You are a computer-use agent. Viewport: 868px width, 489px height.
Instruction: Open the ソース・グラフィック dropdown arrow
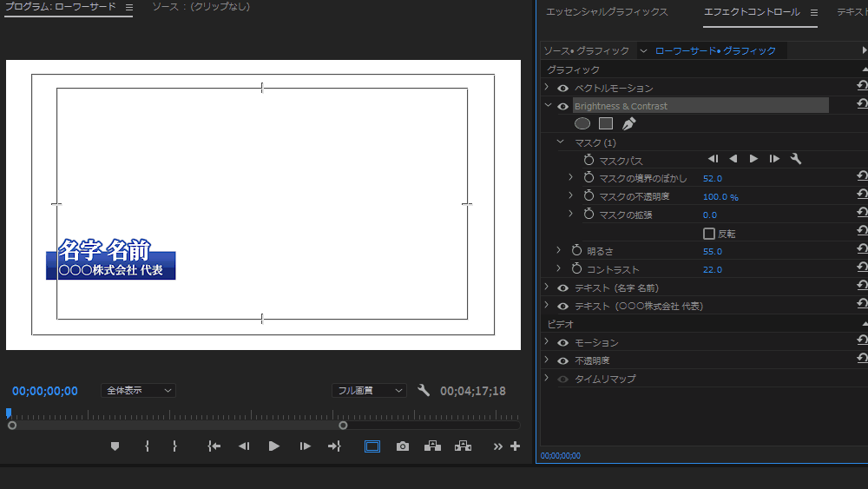point(643,51)
